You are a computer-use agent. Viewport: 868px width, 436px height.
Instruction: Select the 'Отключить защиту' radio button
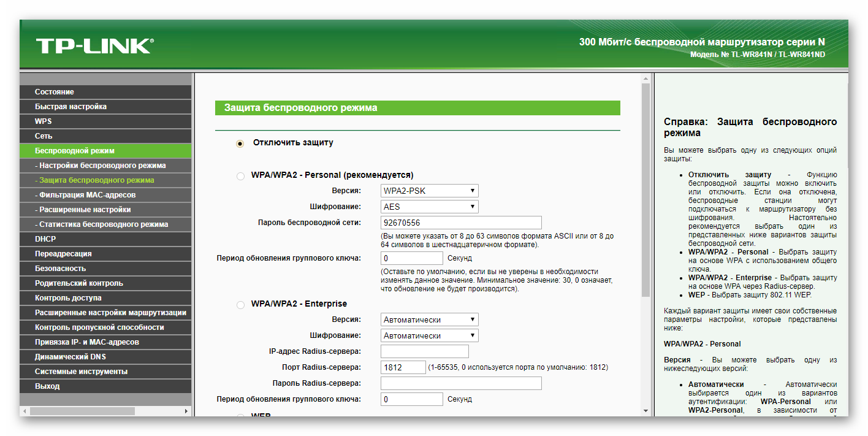click(x=240, y=143)
